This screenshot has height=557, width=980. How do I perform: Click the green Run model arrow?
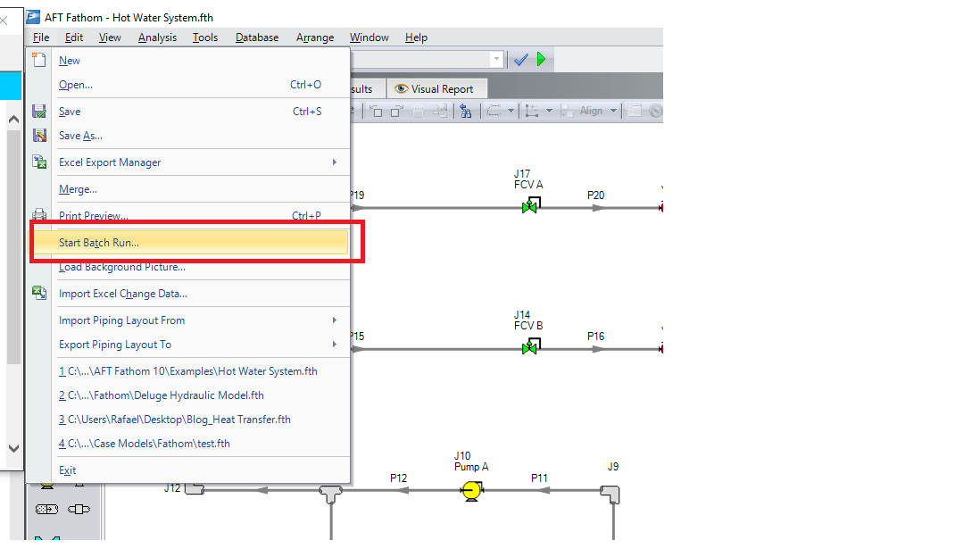(x=541, y=60)
